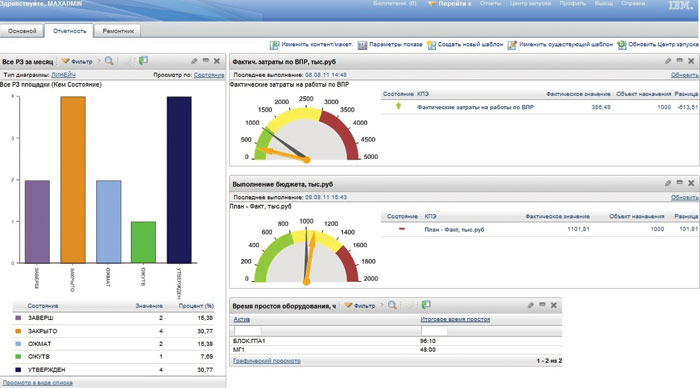The height and width of the screenshot is (388, 700).
Task: Click green refresh icon in Все РЗ за месяц
Action: point(143,61)
